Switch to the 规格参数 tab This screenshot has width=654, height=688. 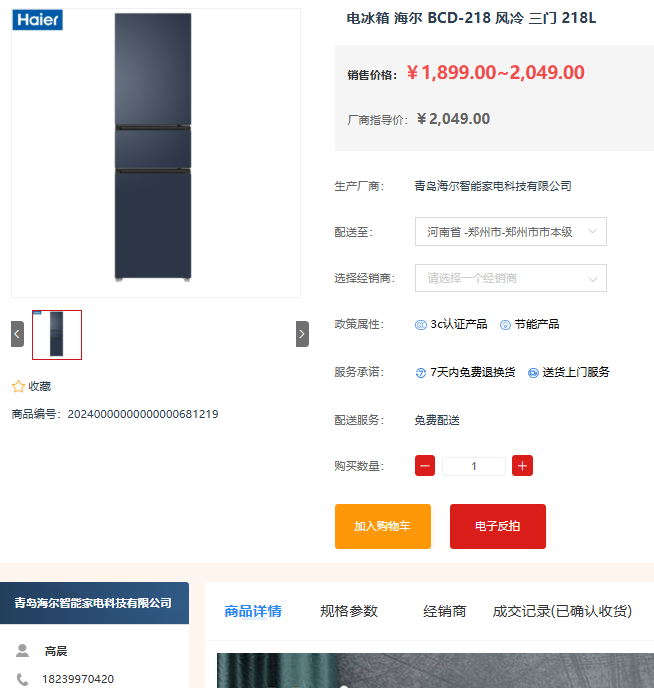pyautogui.click(x=349, y=611)
